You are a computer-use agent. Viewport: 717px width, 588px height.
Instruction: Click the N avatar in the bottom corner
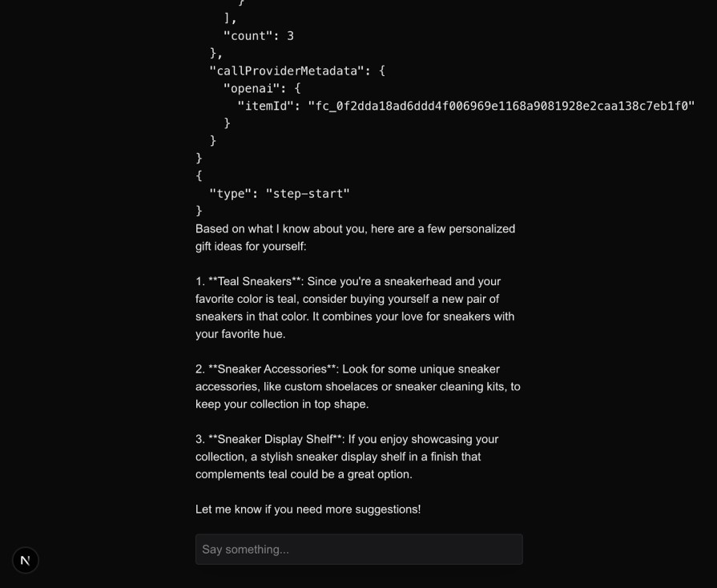coord(26,560)
